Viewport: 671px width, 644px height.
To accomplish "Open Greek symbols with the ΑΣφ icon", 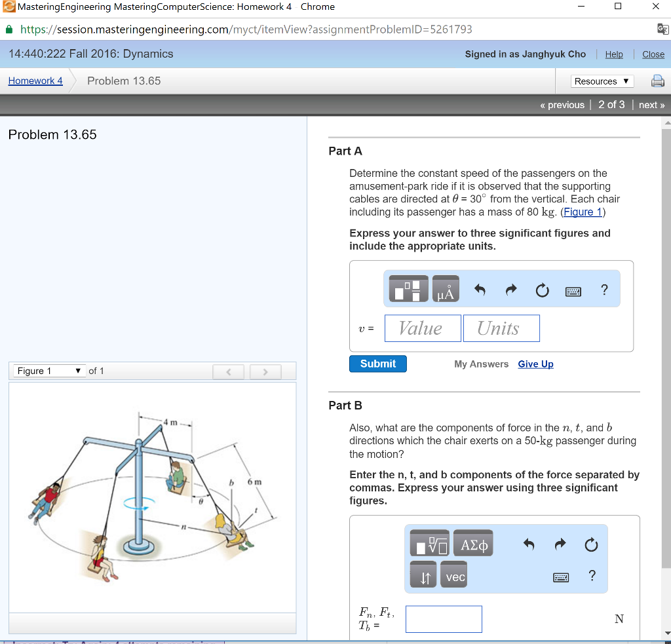I will 472,543.
